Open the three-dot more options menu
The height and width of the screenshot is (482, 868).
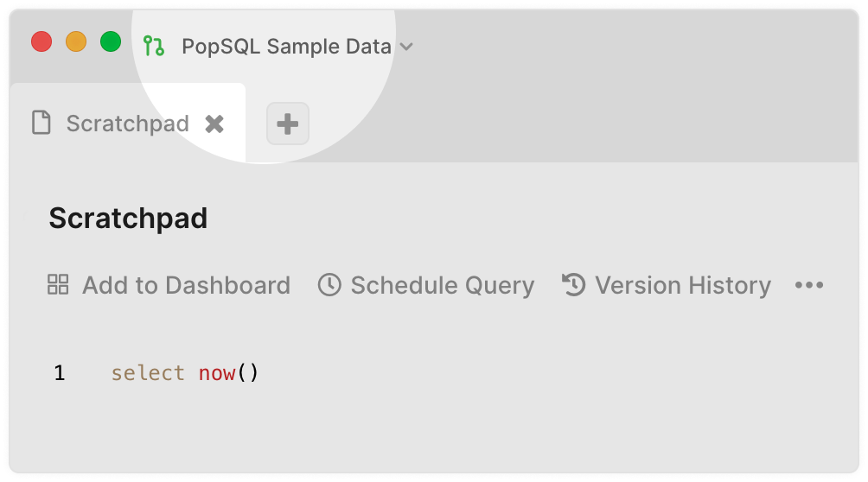(809, 286)
